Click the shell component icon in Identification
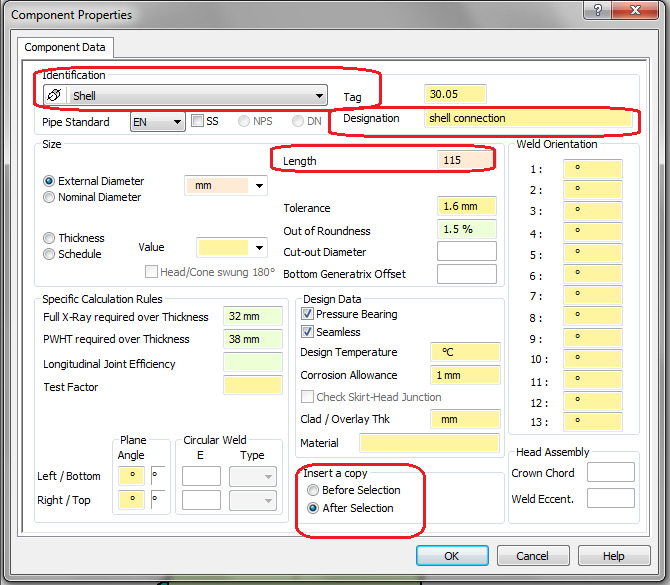670x585 pixels. tap(55, 95)
